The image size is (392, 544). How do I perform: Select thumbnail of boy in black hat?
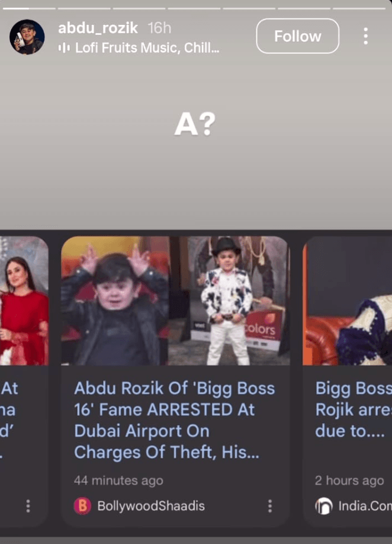pyautogui.click(x=229, y=301)
